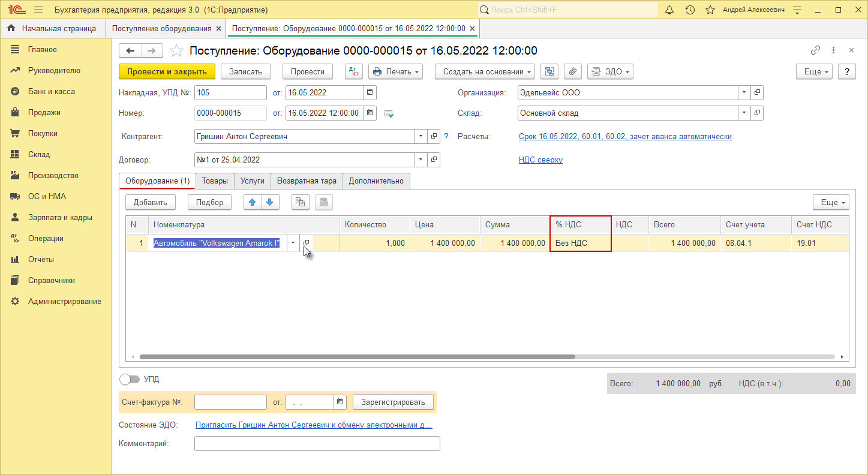868x475 pixels.
Task: Click Подбор button
Action: tap(210, 202)
